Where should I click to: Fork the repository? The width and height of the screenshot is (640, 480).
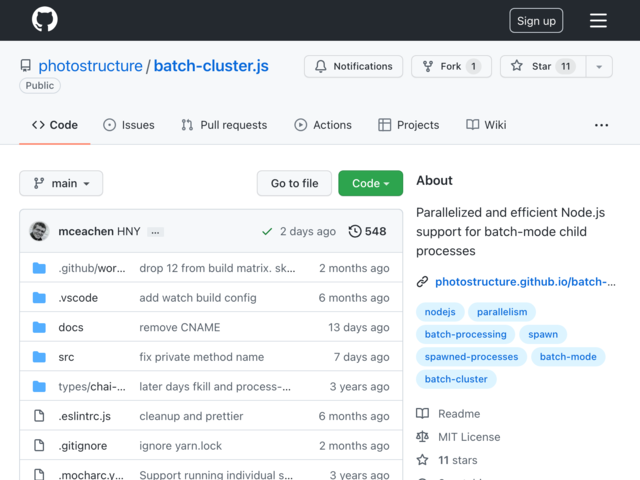tap(451, 67)
